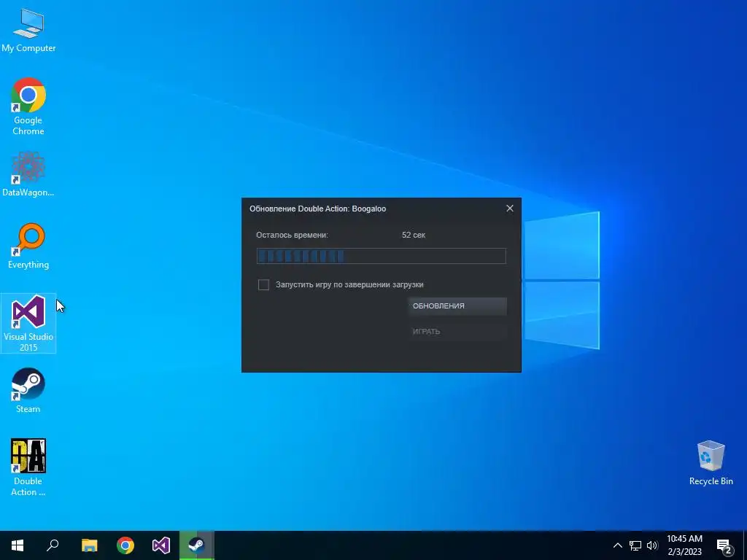747x560 pixels.
Task: Open taskbar search magnifier
Action: pos(53,545)
